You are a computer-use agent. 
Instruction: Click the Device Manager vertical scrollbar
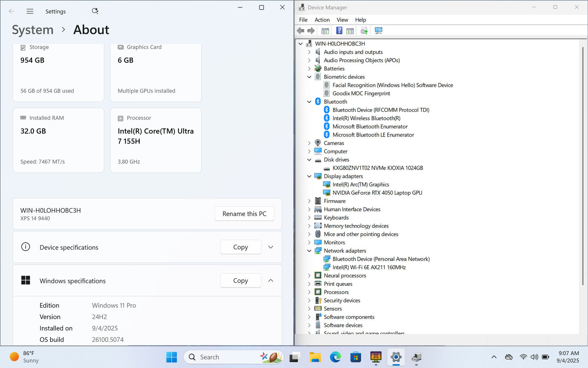coord(583,166)
